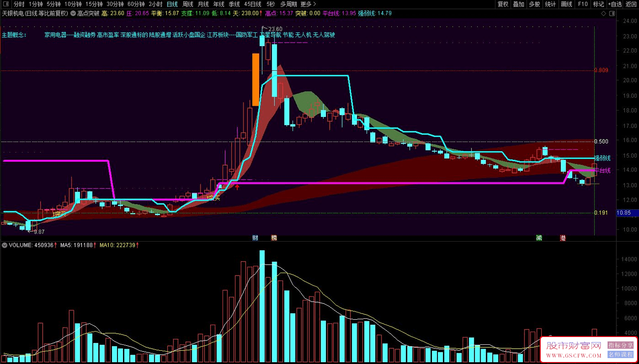Screen dimensions: 639x364
Task: Switch to the 2小时 period
Action: (x=155, y=4)
